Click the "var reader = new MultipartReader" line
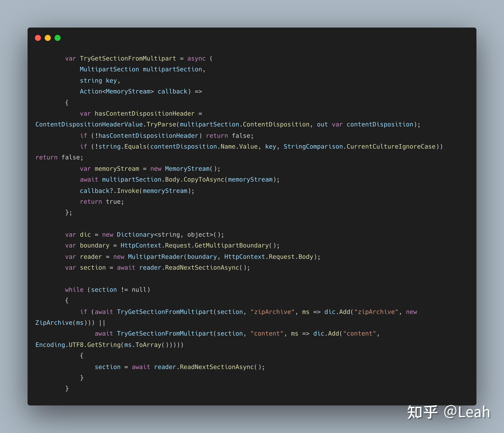Screen dimensions: 504x433 pos(193,257)
